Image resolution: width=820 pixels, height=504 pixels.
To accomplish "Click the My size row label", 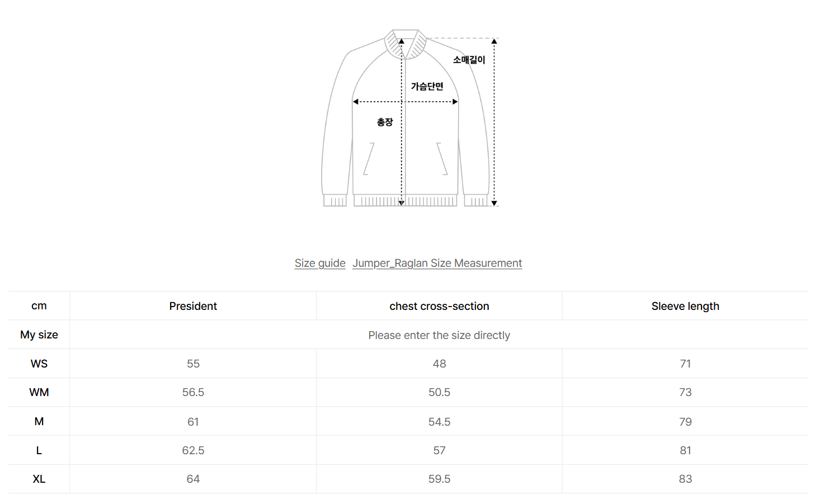I will coord(39,335).
